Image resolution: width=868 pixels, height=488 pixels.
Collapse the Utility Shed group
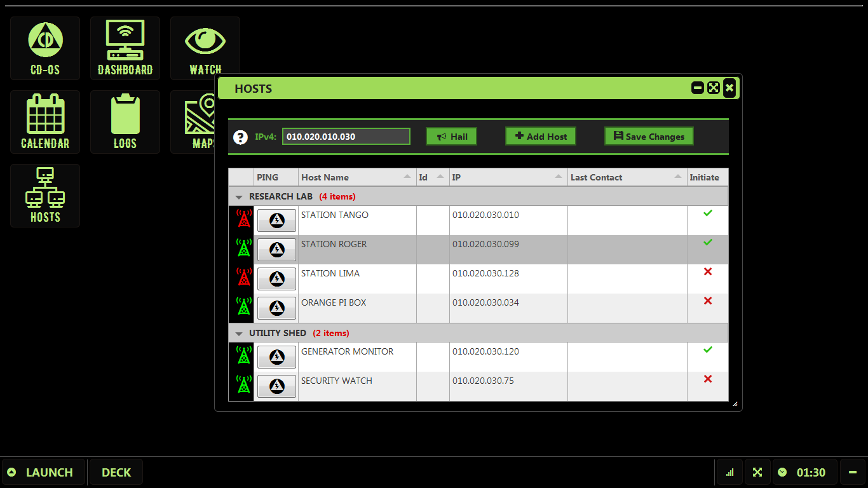click(239, 334)
